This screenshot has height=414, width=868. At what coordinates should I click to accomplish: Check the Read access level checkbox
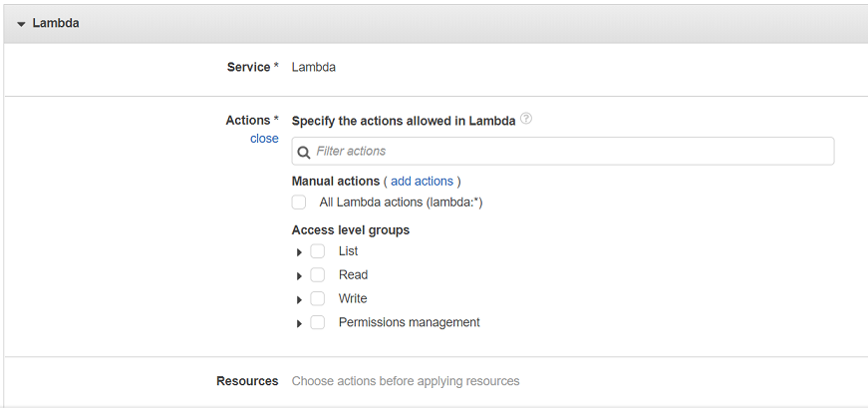pyautogui.click(x=318, y=275)
